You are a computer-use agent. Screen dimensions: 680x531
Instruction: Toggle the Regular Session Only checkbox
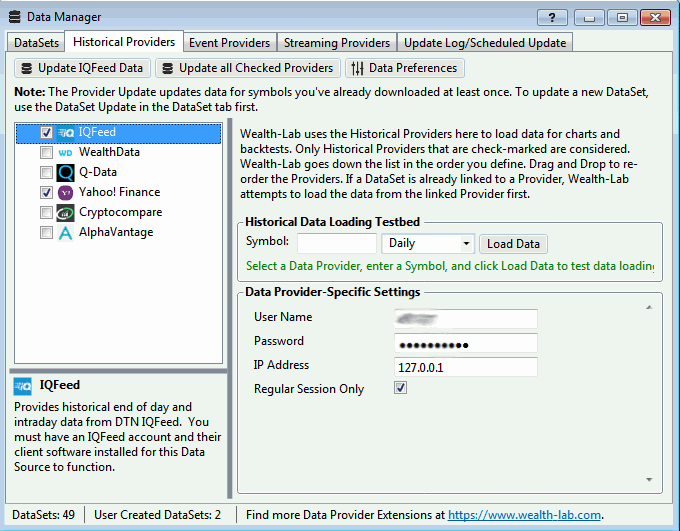pos(401,389)
